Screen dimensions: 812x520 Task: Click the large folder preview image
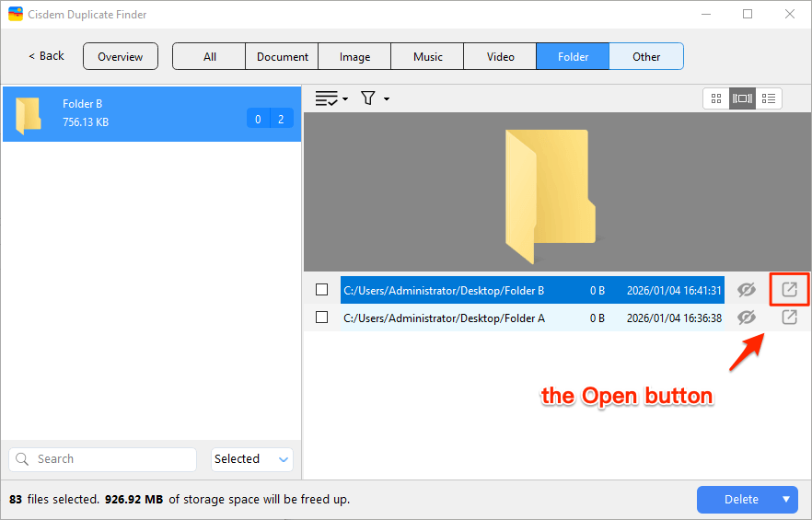[550, 196]
